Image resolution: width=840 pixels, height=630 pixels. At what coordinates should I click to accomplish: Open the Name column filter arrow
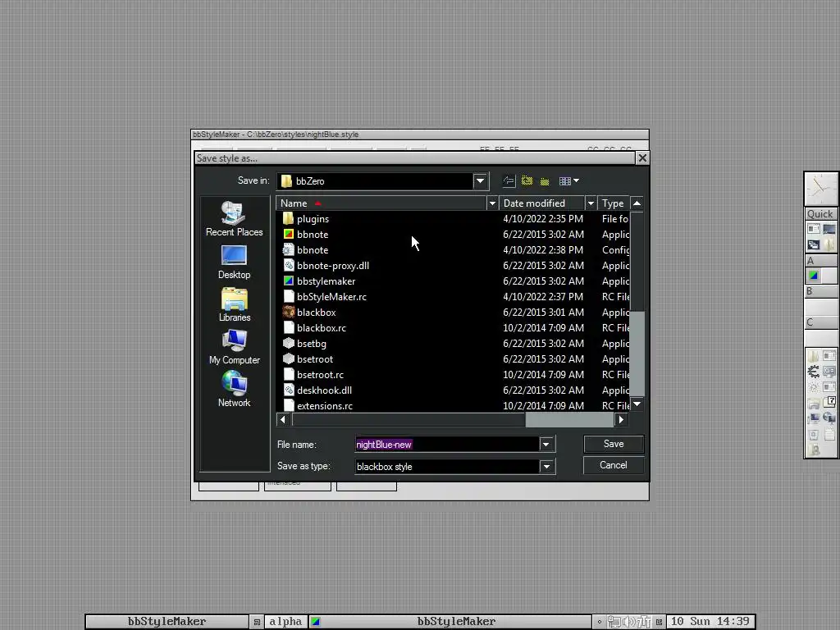point(492,203)
